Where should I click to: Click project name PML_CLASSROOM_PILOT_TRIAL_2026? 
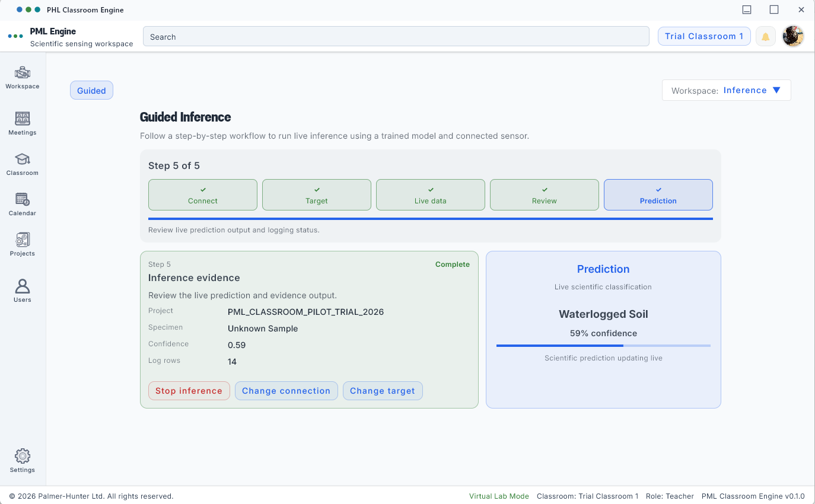(305, 312)
